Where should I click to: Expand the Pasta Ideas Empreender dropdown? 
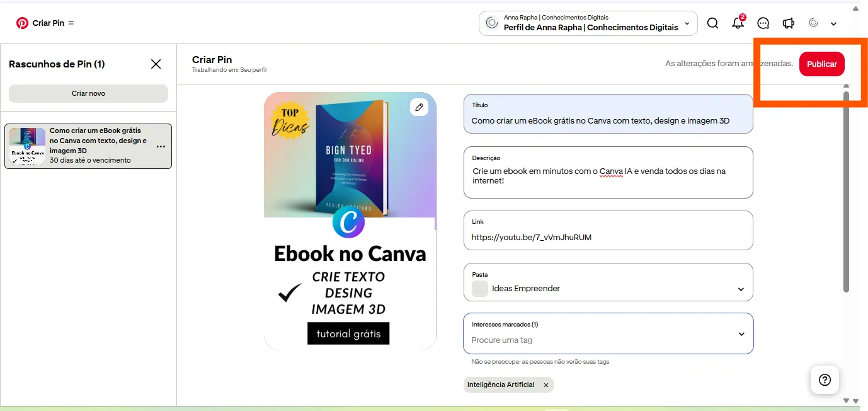[x=741, y=289]
